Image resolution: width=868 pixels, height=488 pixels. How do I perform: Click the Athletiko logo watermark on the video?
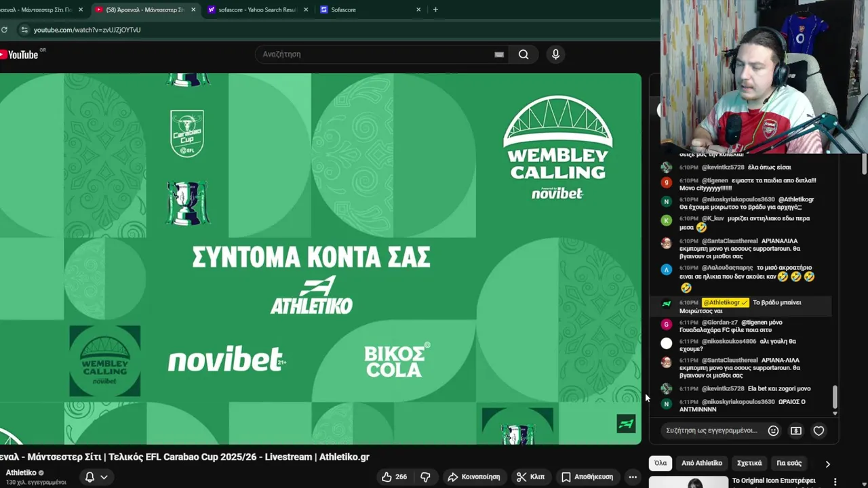pos(626,424)
